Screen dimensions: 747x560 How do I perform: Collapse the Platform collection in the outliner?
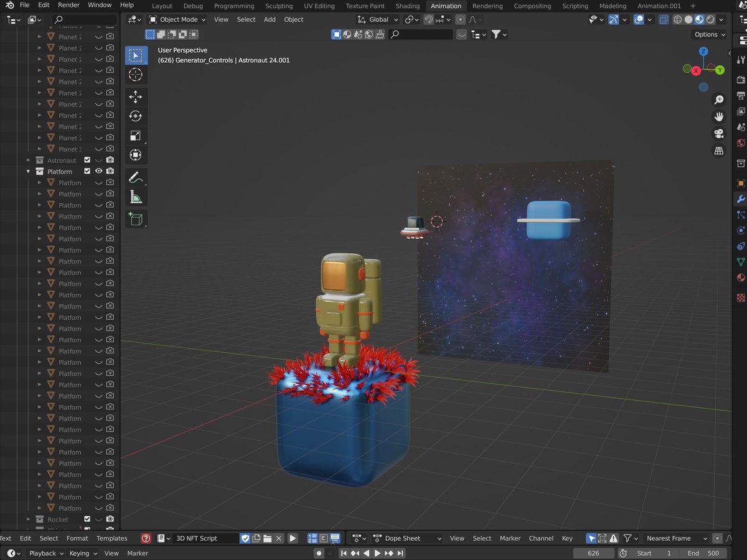point(27,171)
